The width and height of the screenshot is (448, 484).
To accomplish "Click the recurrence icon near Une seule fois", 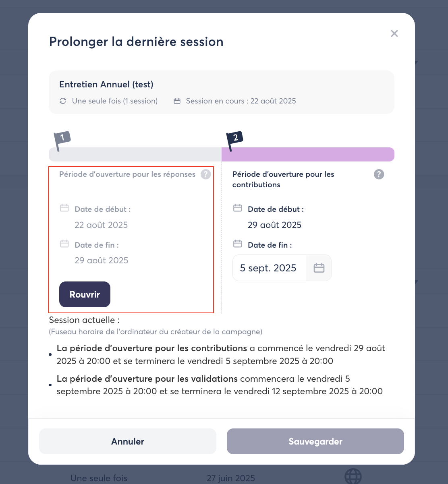I will [x=63, y=101].
